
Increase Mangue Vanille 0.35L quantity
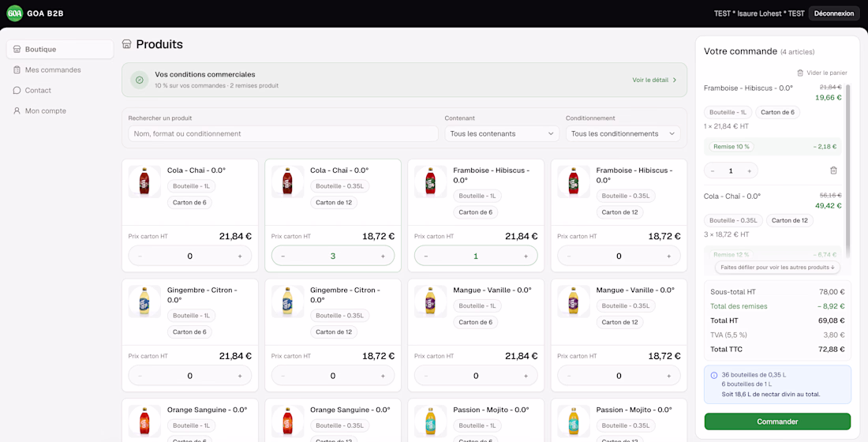click(x=668, y=376)
